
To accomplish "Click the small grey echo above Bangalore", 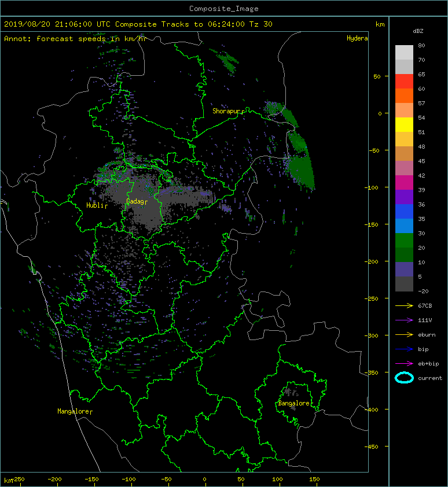I will pos(291,392).
